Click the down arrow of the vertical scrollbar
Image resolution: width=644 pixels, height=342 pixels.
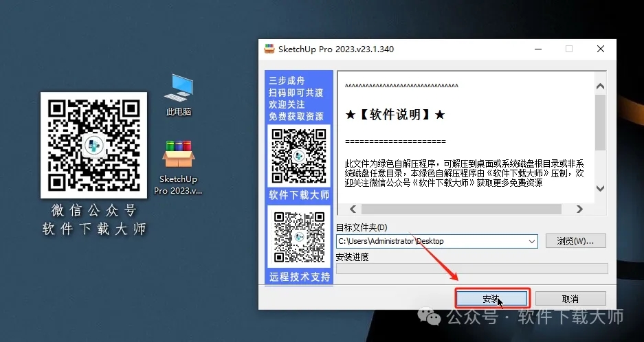[x=600, y=188]
